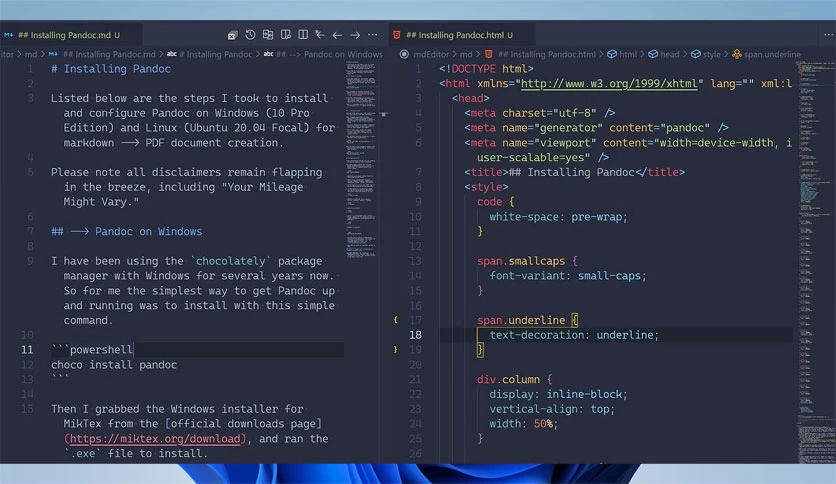Click the 'span.smallcaps {' selector line

(x=527, y=261)
